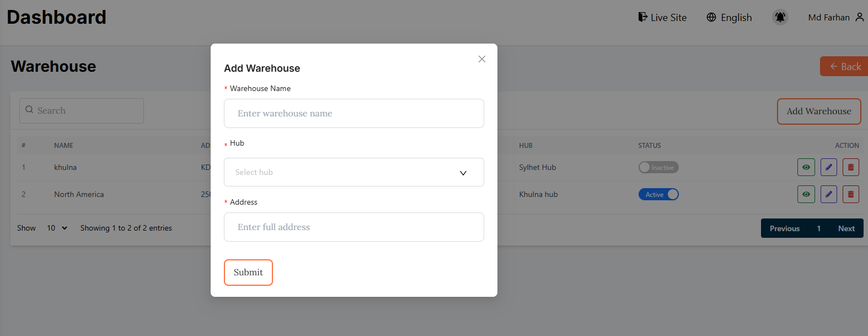The height and width of the screenshot is (336, 868).
Task: Click the orange Back button
Action: [844, 66]
